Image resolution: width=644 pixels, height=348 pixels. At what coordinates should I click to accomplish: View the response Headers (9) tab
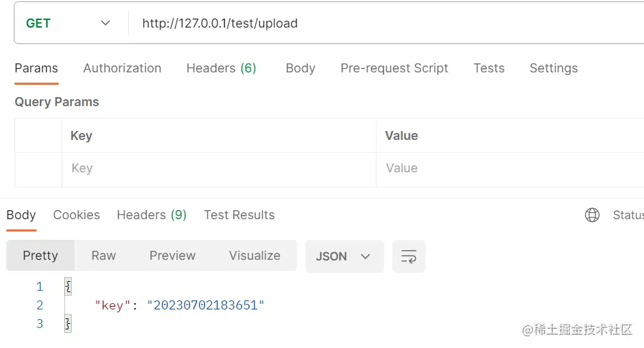pyautogui.click(x=152, y=215)
